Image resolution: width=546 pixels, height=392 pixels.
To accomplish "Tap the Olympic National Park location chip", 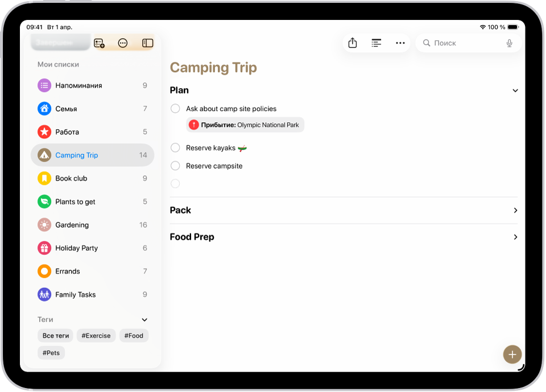I will tap(245, 125).
